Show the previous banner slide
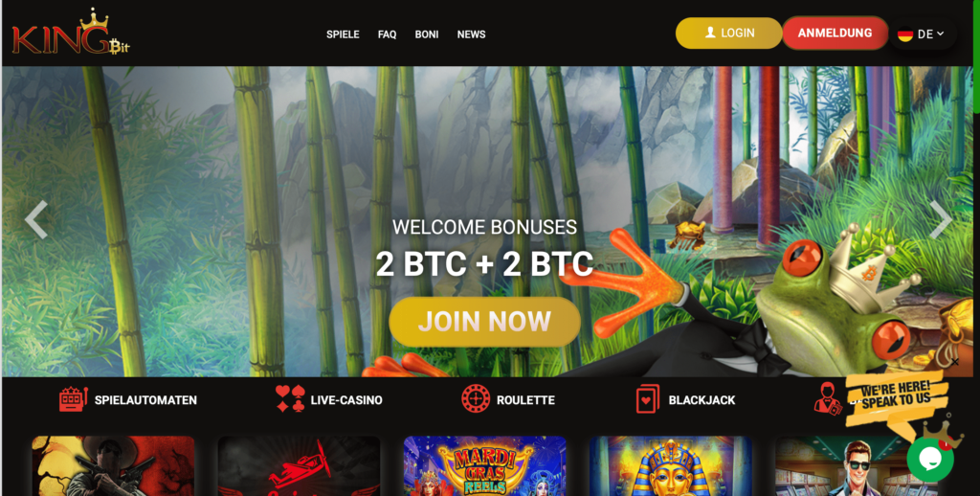Screen dimensions: 980x496 (35, 219)
